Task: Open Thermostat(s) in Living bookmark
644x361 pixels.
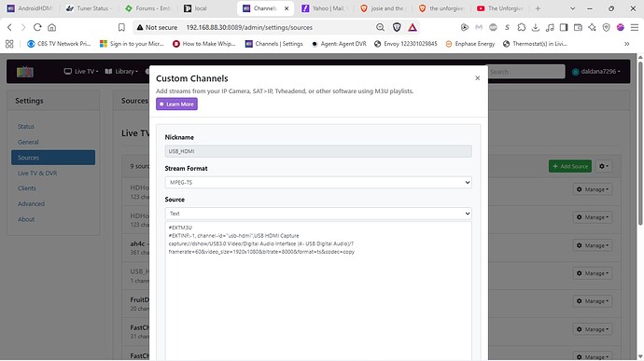Action: (535, 44)
